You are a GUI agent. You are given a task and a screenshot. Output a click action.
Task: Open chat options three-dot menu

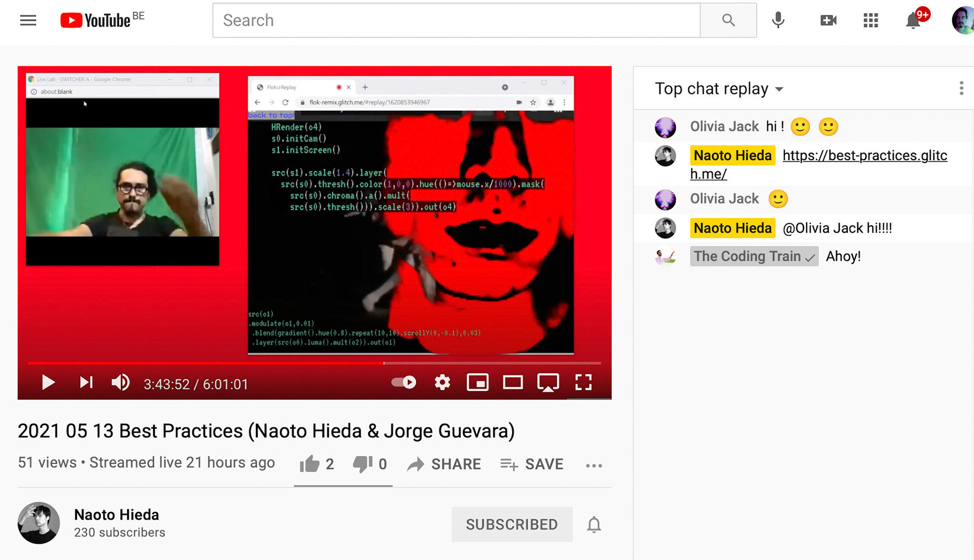coord(961,88)
